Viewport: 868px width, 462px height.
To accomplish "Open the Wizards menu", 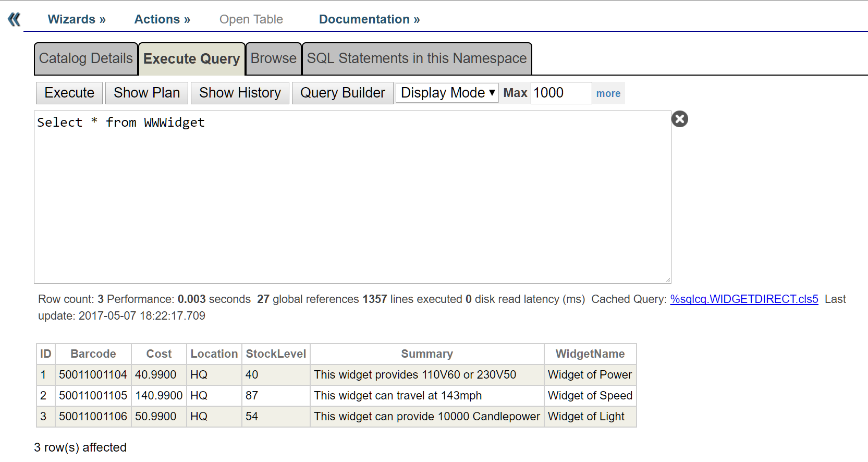I will (x=77, y=19).
